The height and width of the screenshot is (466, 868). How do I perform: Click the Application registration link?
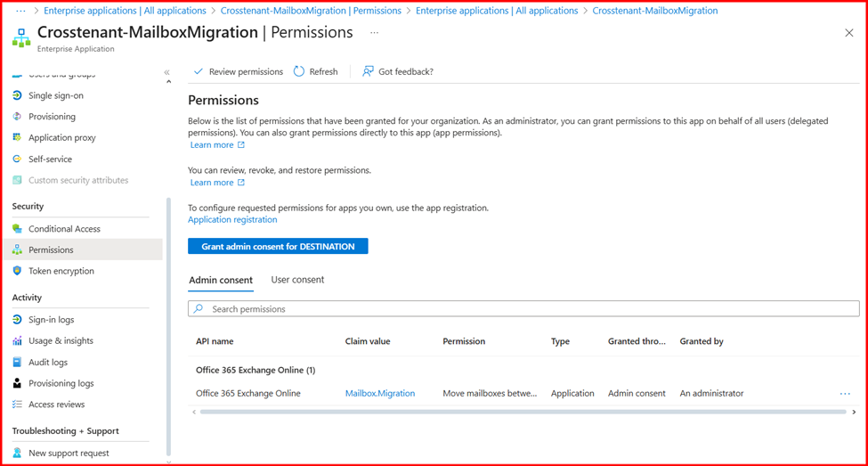tap(232, 220)
